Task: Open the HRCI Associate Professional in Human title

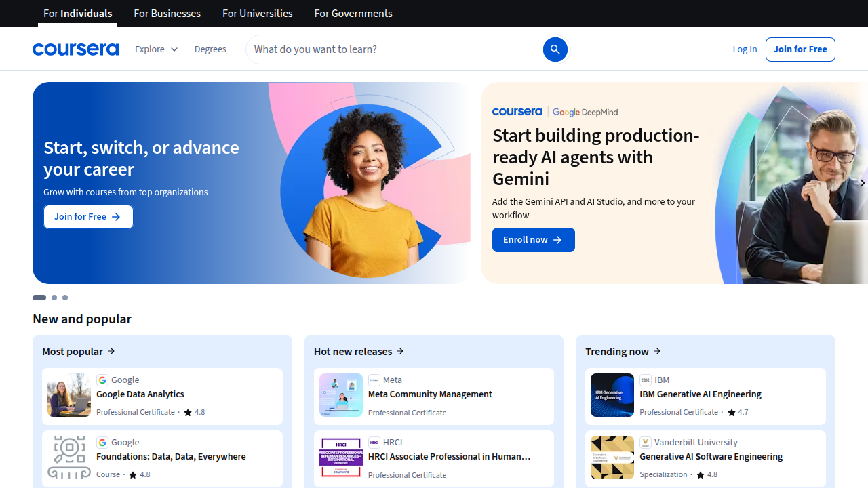Action: [450, 457]
